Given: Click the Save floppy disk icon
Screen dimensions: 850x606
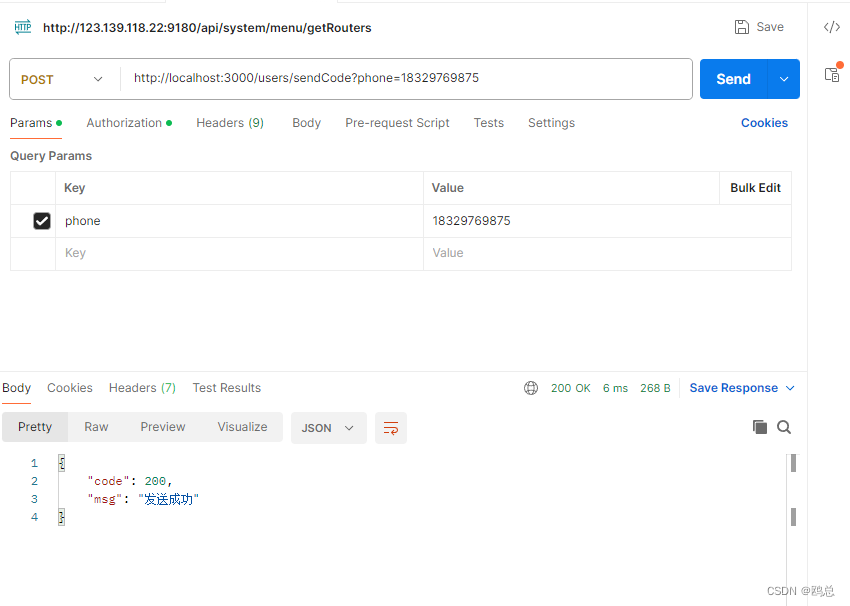Looking at the screenshot, I should (x=742, y=27).
